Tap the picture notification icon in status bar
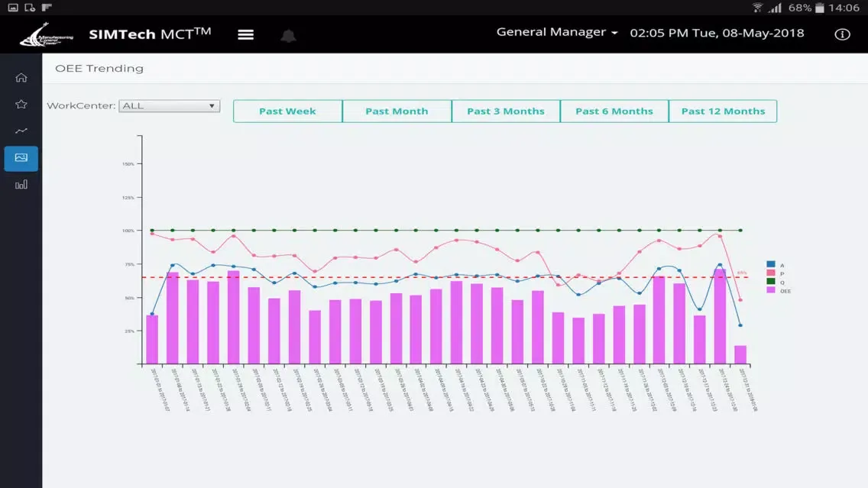Screen dimensions: 868x488 [13, 7]
